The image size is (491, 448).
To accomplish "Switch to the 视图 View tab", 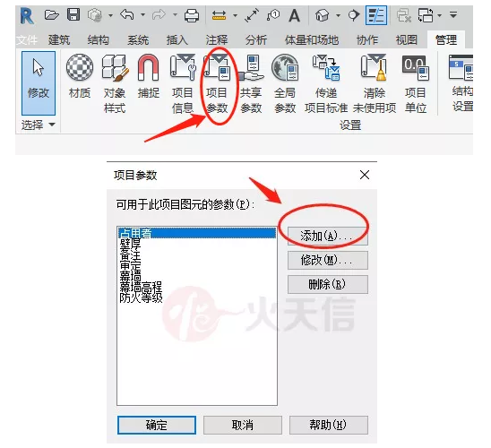I will click(407, 40).
